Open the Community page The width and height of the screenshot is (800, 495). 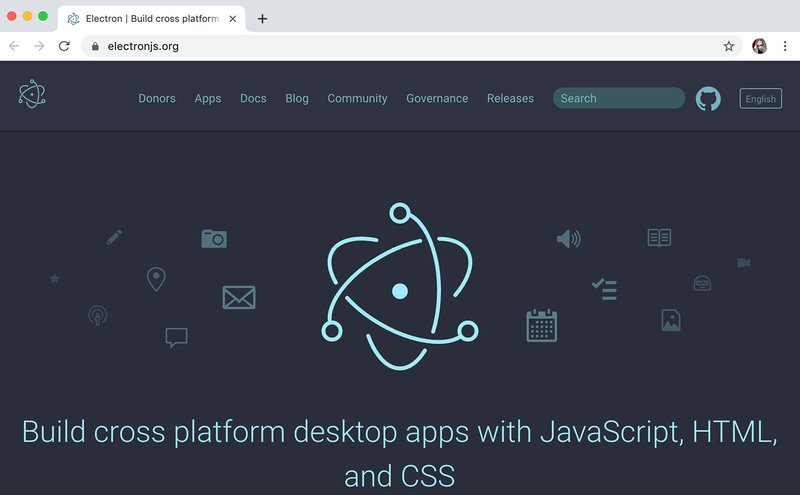(357, 98)
